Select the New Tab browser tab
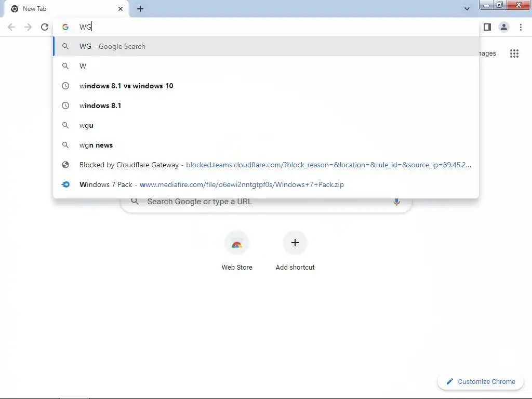The height and width of the screenshot is (399, 532). [x=66, y=9]
